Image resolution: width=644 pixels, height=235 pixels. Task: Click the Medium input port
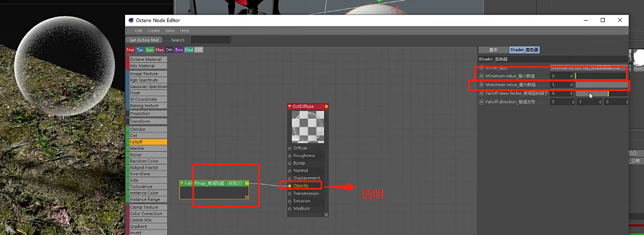tap(289, 208)
